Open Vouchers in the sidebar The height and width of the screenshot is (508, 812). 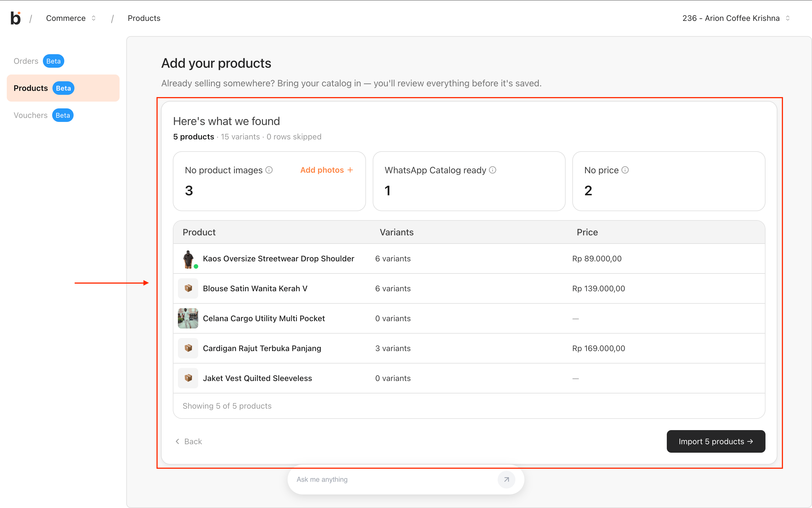click(x=30, y=115)
